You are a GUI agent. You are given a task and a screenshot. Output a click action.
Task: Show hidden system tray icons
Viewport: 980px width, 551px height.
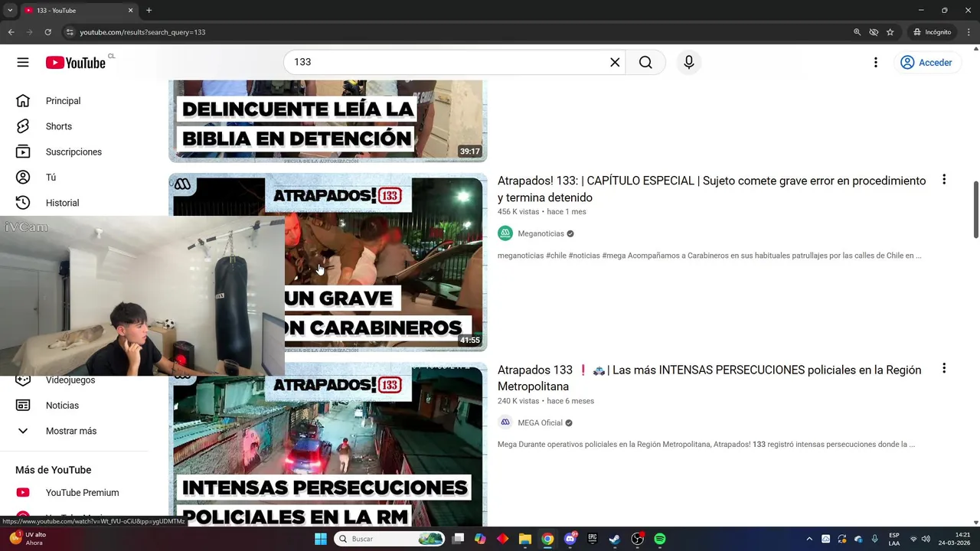[809, 539]
